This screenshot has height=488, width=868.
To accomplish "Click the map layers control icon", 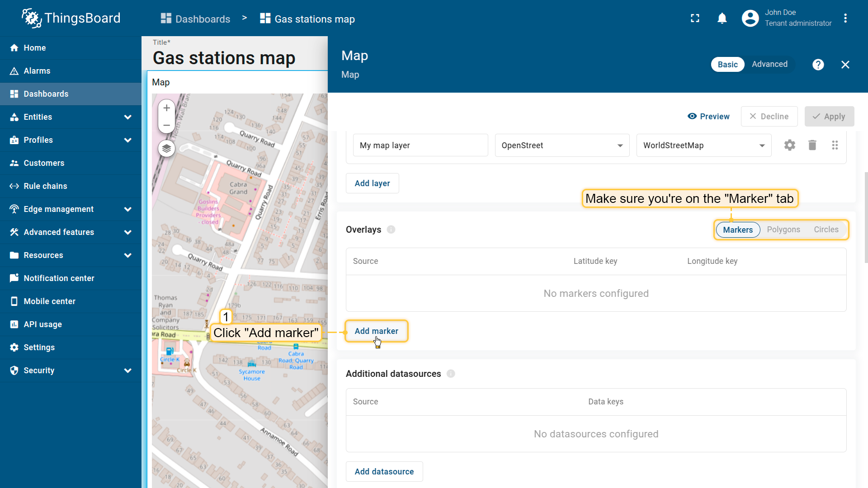I will [x=166, y=148].
